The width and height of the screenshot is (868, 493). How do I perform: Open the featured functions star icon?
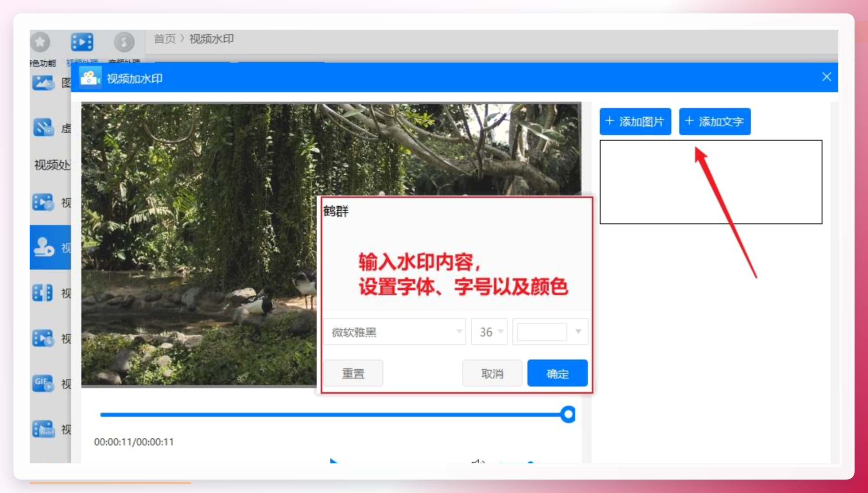(x=40, y=42)
